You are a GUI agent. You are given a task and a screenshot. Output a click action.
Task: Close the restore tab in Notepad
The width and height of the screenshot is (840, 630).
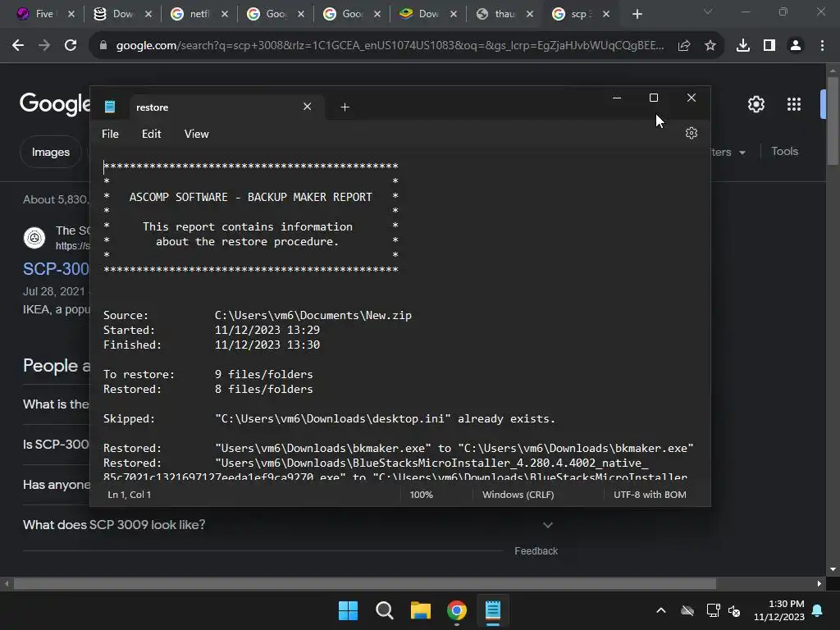point(307,107)
